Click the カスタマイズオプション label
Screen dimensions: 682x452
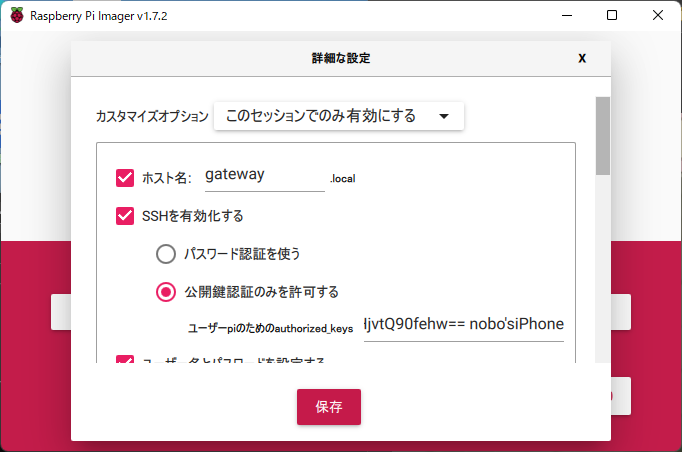152,116
